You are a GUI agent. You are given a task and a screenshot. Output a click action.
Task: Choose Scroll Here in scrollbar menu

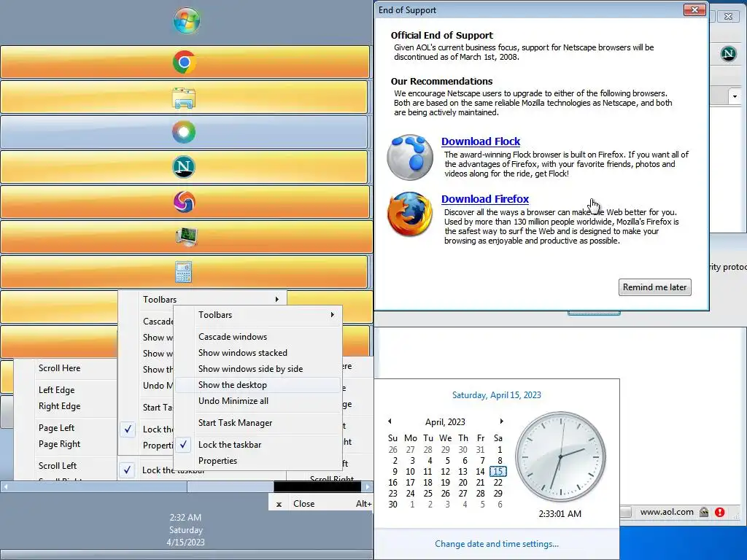pyautogui.click(x=66, y=368)
